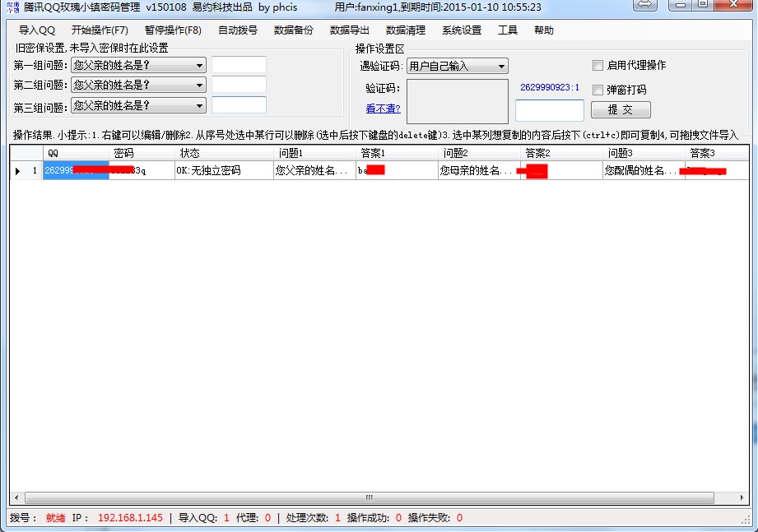Image resolution: width=758 pixels, height=532 pixels.
Task: Expand the 第二组问题 dropdown
Action: pos(138,85)
